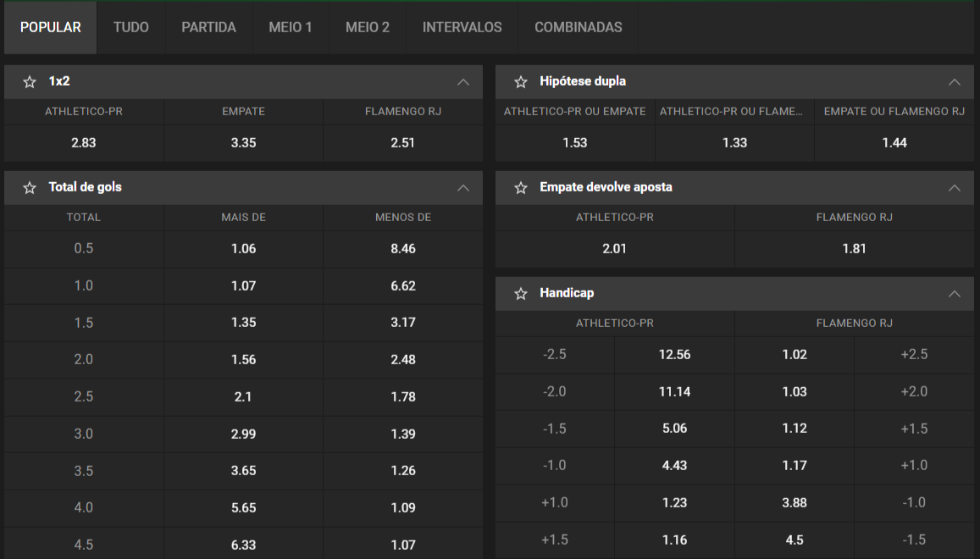980x559 pixels.
Task: Bet over 4.5 goals at 6.33
Action: click(244, 545)
